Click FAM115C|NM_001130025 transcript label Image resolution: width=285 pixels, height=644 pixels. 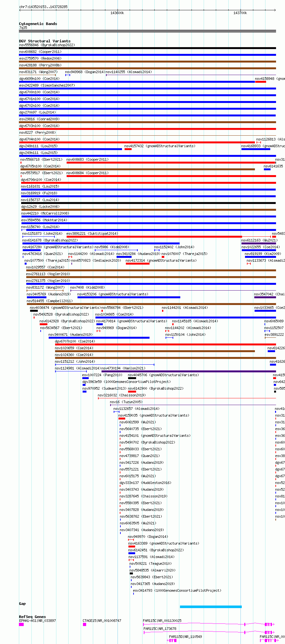click(162, 621)
